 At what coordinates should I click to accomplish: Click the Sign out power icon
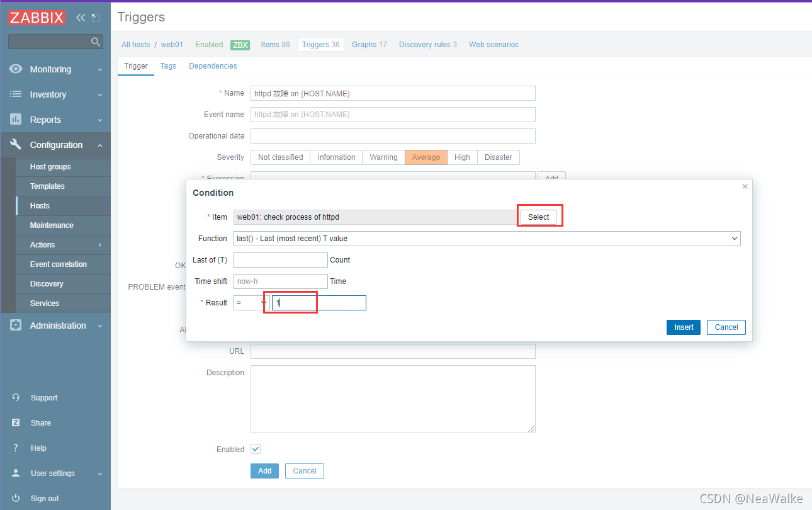[x=16, y=499]
